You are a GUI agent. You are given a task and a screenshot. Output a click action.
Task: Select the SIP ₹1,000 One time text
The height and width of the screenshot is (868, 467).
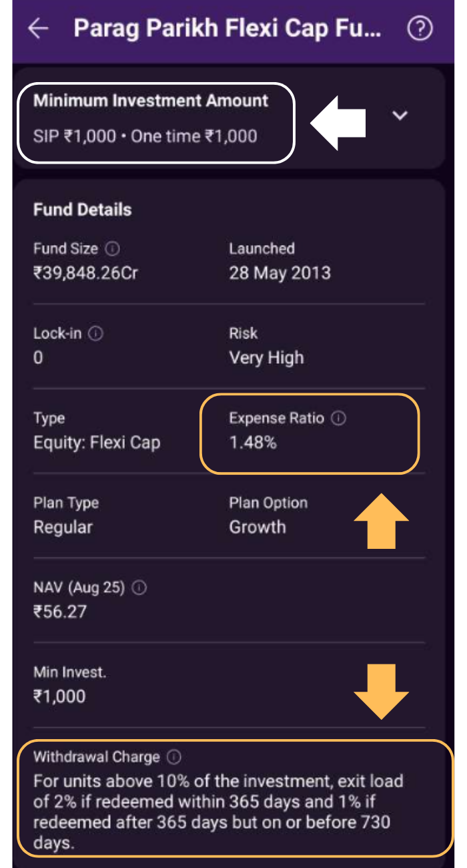pyautogui.click(x=145, y=136)
